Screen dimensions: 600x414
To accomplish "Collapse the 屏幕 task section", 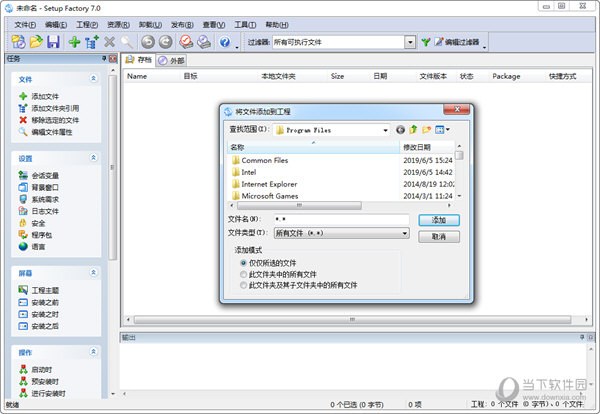I will coord(93,272).
